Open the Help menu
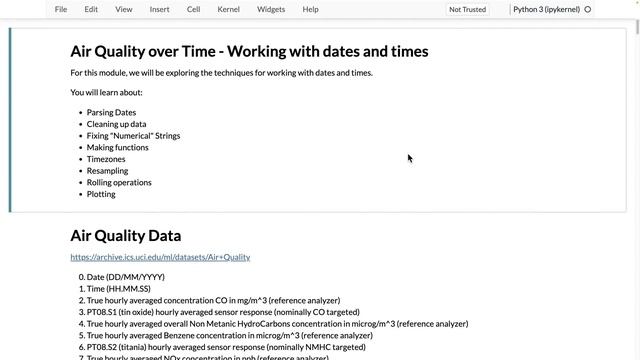 [x=311, y=9]
